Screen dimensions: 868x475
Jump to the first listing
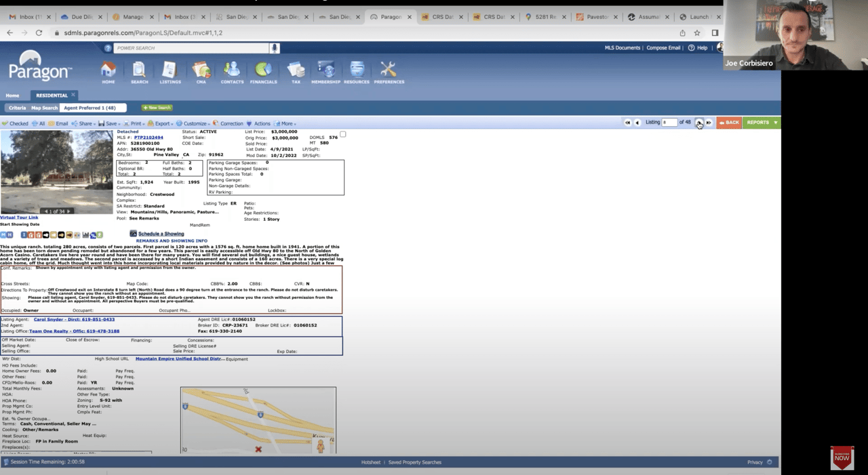click(x=627, y=123)
